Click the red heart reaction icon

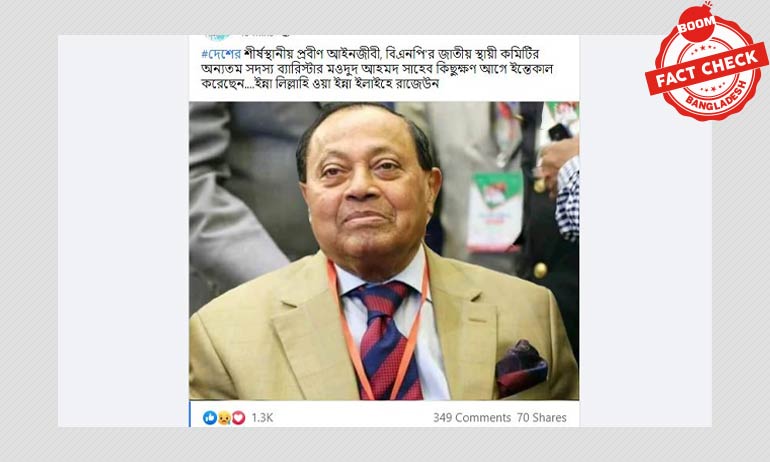click(239, 418)
